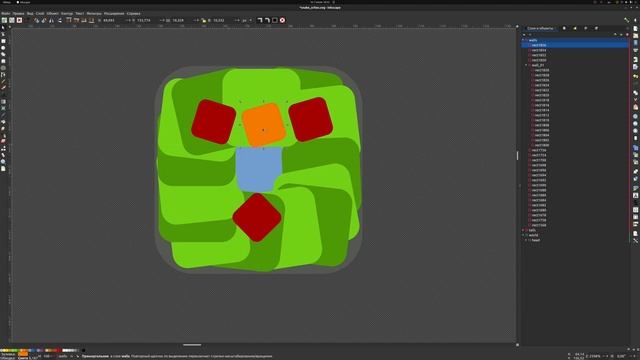Click the horizontal canvas scrollbar

192,345
